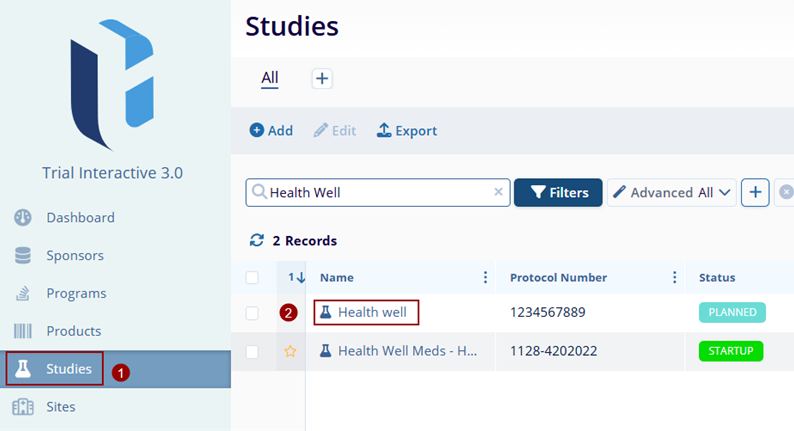Open Dashboard in the sidebar

(x=80, y=217)
